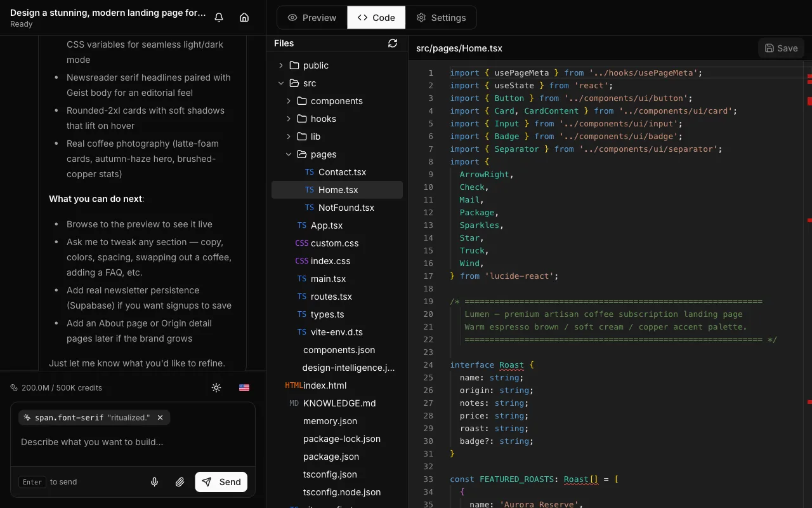The image size is (812, 508).
Task: Open package.json file
Action: point(337,457)
